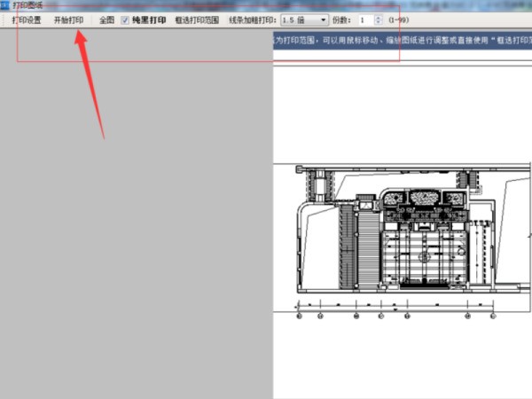Uncheck the 纯黑打印 checkbox
Viewport: 532px width, 399px height.
[x=125, y=20]
